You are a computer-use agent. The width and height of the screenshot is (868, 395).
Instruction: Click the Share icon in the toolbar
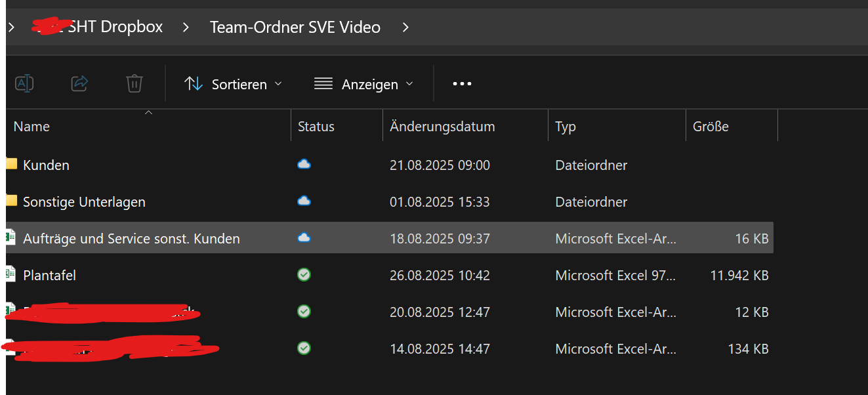79,83
